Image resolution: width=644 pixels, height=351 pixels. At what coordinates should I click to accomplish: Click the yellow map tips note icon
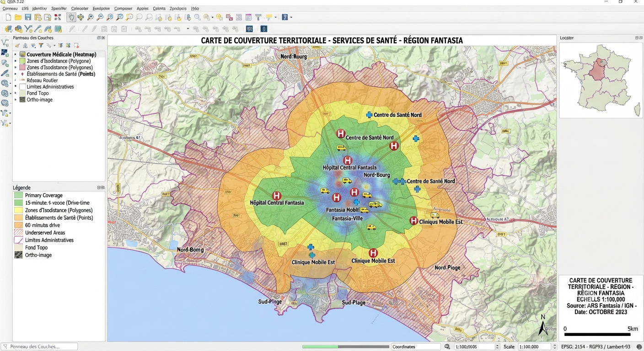[x=268, y=17]
